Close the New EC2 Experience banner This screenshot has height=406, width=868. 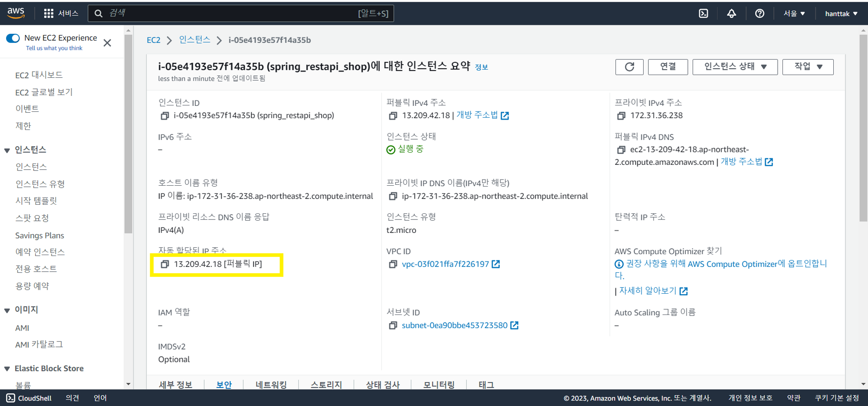(107, 43)
